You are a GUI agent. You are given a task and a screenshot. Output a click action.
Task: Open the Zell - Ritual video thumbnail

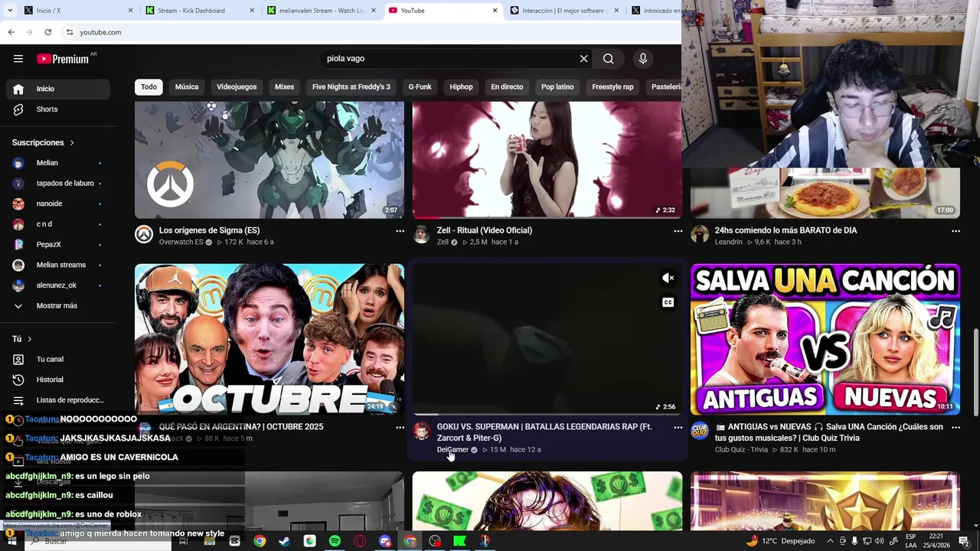click(x=547, y=160)
